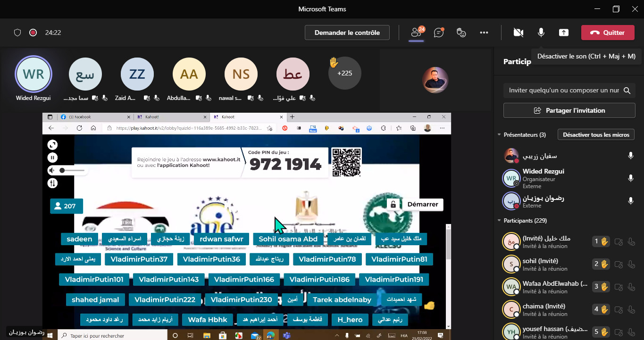Click Désactiver tous les micros button
Screen dimensions: 644x340
[x=596, y=135]
